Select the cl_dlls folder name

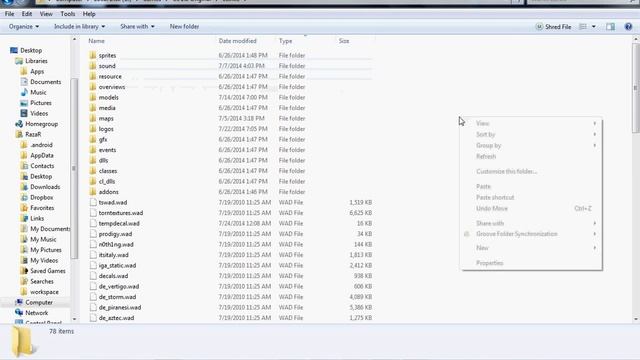coord(107,181)
